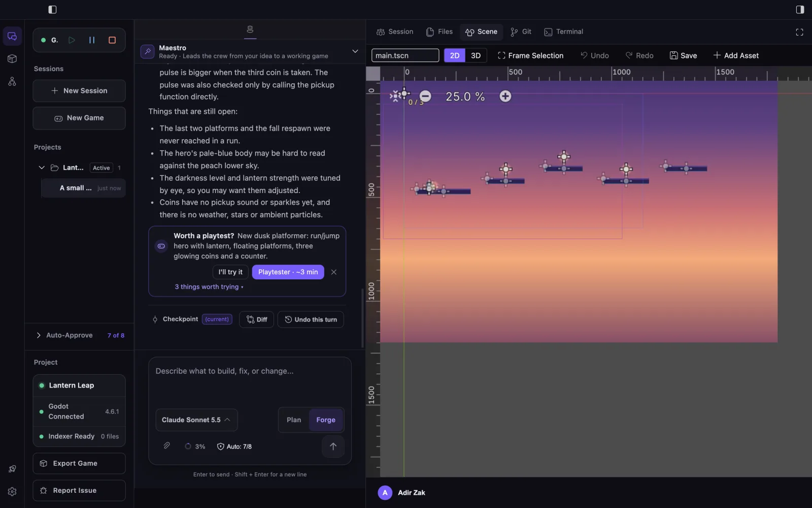Switch the viewport to 2D
Image resolution: width=812 pixels, height=508 pixels.
[455, 55]
